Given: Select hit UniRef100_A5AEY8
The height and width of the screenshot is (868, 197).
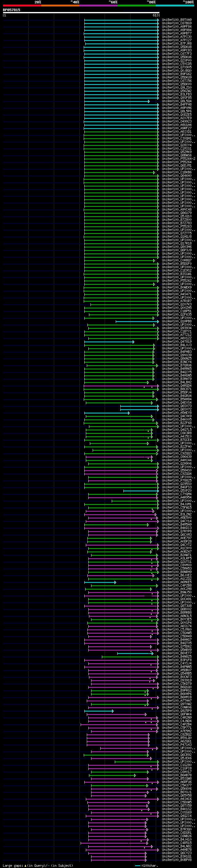Looking at the screenshot, I should (x=177, y=413).
